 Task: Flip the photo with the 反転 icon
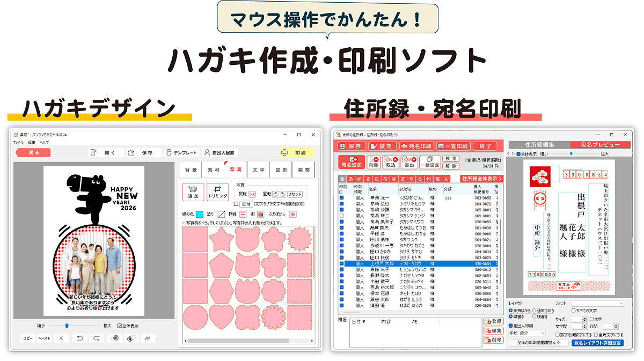252,194
